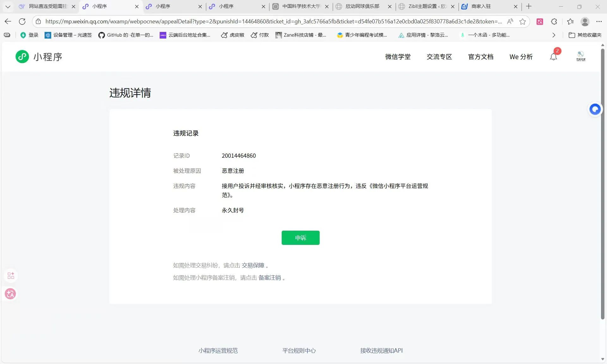The height and width of the screenshot is (364, 607).
Task: Click the notification bell icon
Action: pyautogui.click(x=553, y=57)
